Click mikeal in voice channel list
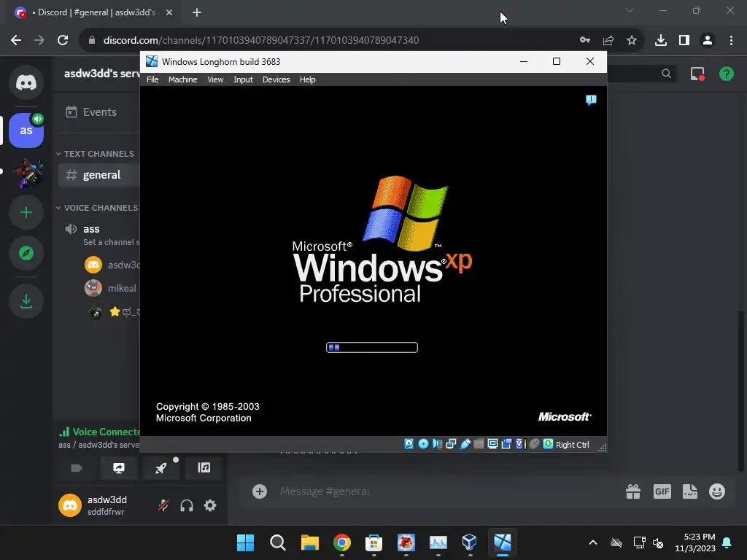Image resolution: width=747 pixels, height=560 pixels. (112, 288)
